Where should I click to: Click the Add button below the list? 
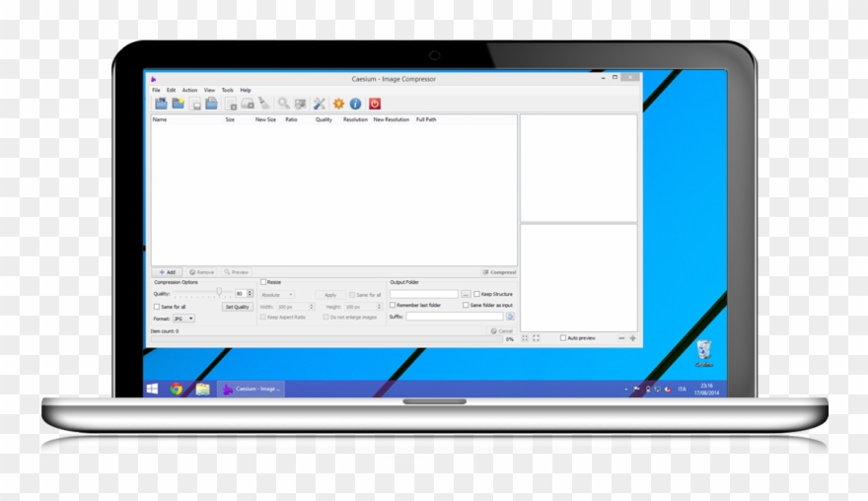(167, 272)
